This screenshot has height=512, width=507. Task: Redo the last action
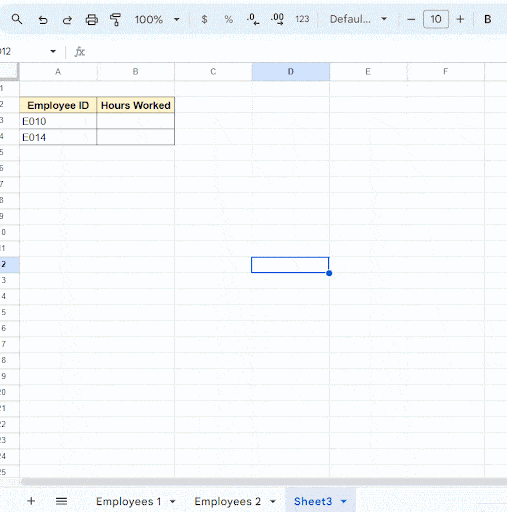point(67,20)
